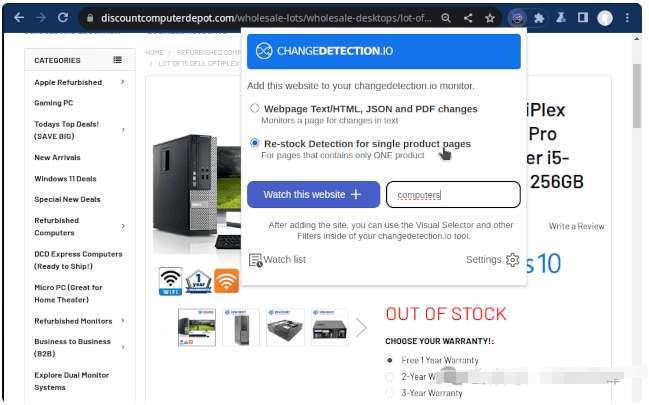Image resolution: width=649 pixels, height=405 pixels.
Task: Click the tag input field containing computers
Action: tap(453, 194)
